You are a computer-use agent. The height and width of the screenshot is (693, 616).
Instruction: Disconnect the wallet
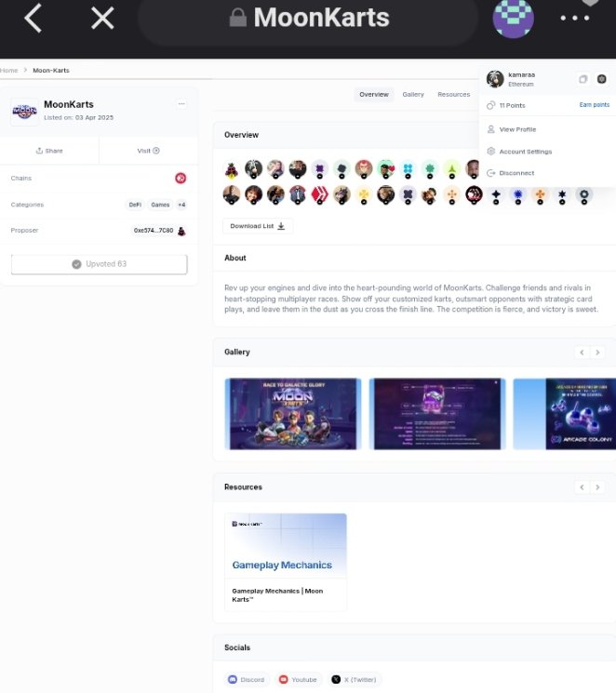[x=511, y=173]
